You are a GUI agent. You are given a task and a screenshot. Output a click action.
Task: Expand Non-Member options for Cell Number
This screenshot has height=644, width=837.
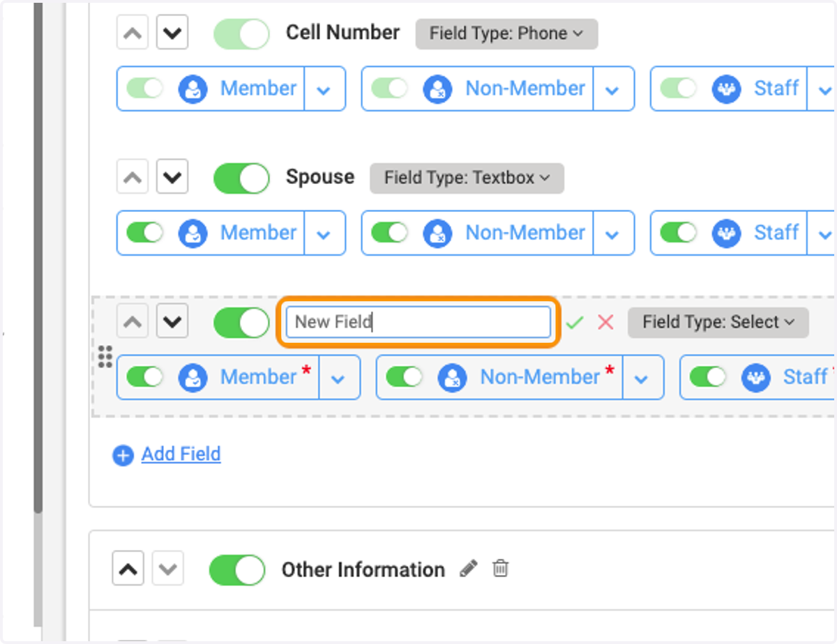tap(613, 89)
